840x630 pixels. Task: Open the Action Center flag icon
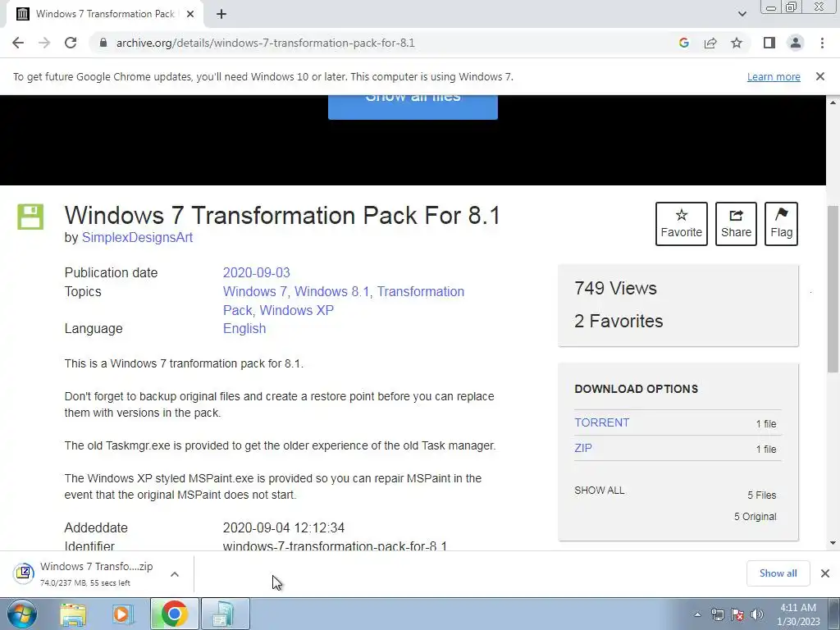(737, 614)
